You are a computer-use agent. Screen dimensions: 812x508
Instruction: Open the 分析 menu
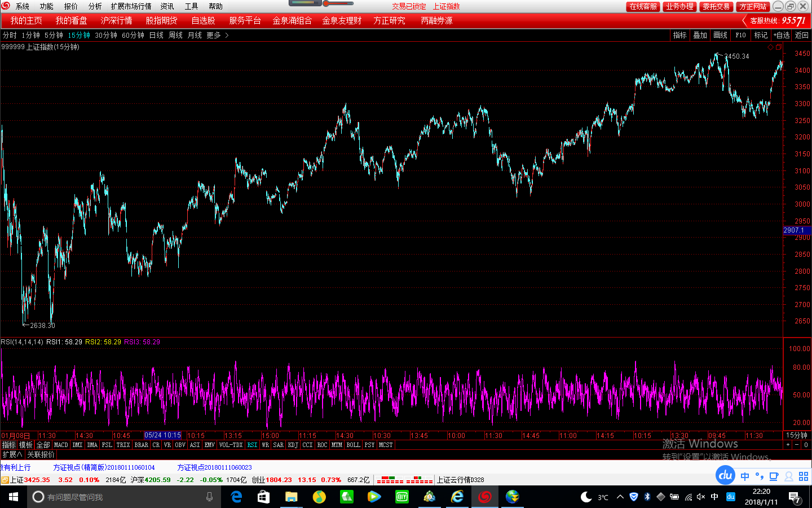[x=95, y=6]
